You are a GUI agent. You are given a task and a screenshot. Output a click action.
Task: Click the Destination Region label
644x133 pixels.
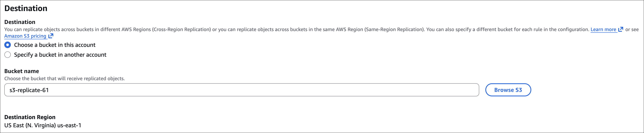pos(30,117)
